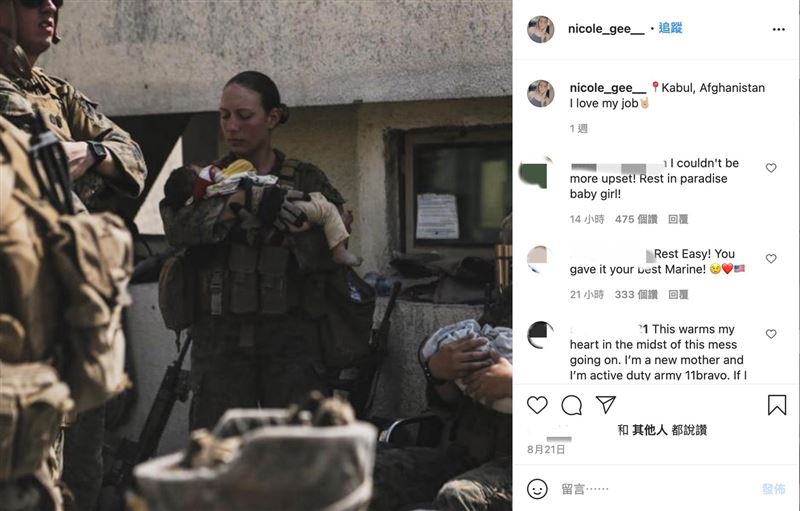Open Kabul, Afghanistan location in caption

(713, 88)
